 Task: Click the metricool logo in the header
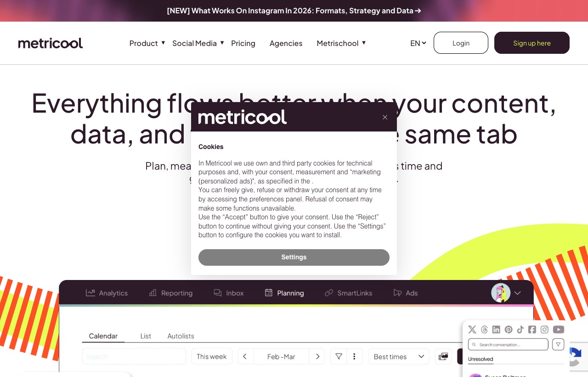[51, 43]
